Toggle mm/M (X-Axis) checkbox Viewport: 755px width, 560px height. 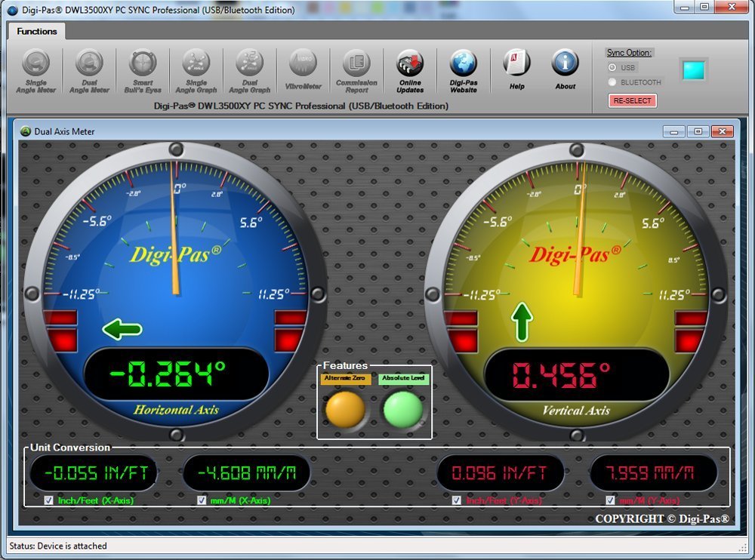(202, 500)
